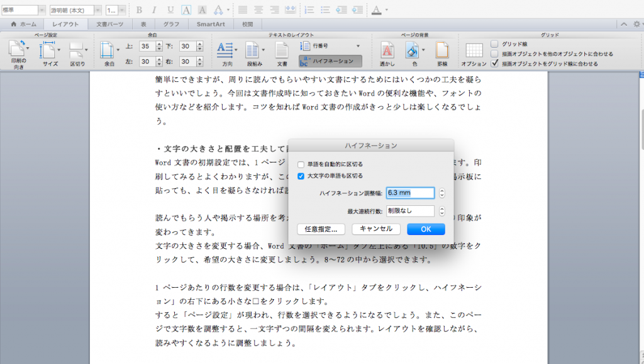644x364 pixels.
Task: Click bottom margin (下) stepper arrows
Action: tap(199, 47)
